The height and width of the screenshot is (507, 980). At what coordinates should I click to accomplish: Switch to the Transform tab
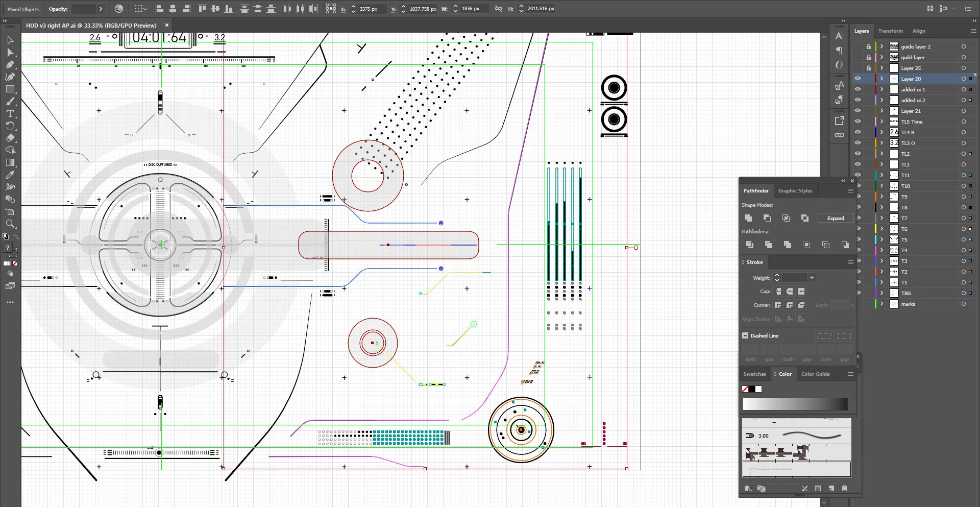pos(891,31)
